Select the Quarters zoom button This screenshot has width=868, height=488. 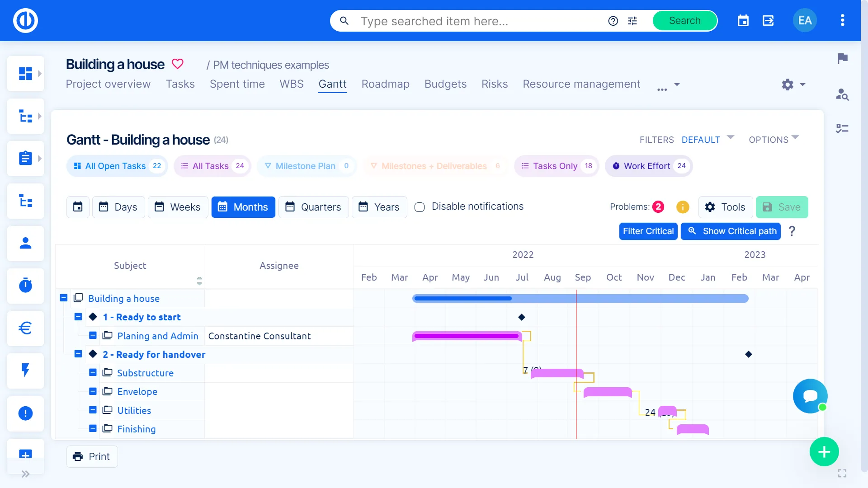point(313,207)
